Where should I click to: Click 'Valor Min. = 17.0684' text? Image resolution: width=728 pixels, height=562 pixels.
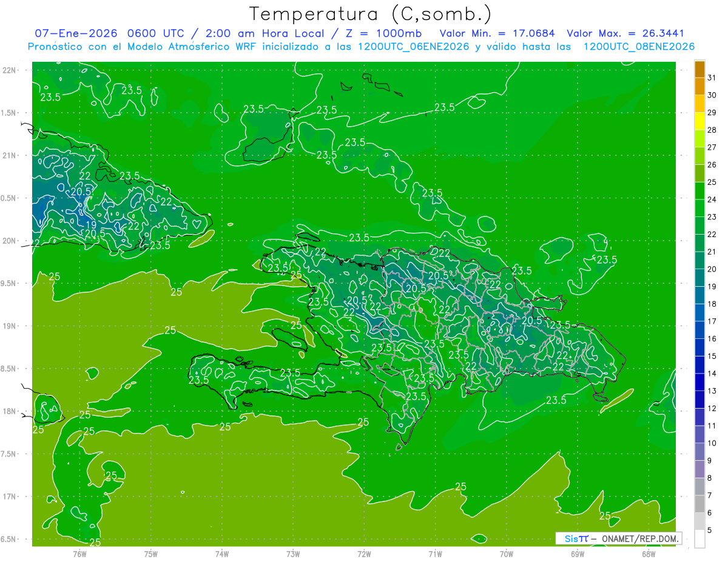pyautogui.click(x=497, y=34)
